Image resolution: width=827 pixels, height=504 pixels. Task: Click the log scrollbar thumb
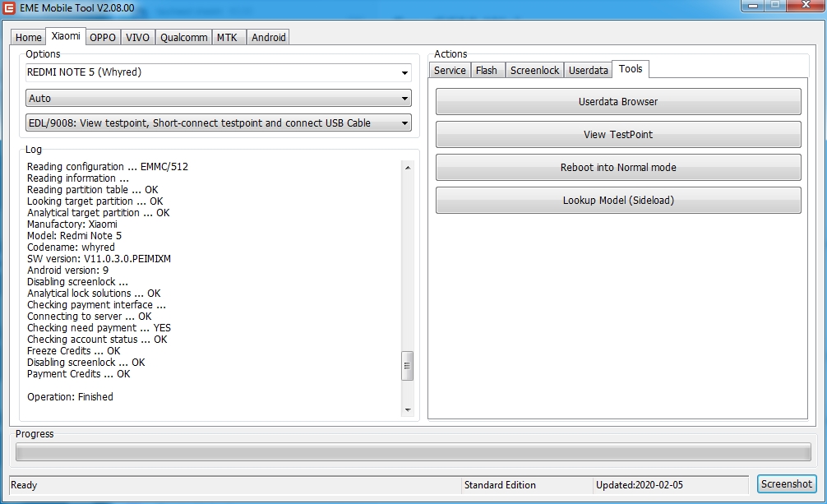408,366
